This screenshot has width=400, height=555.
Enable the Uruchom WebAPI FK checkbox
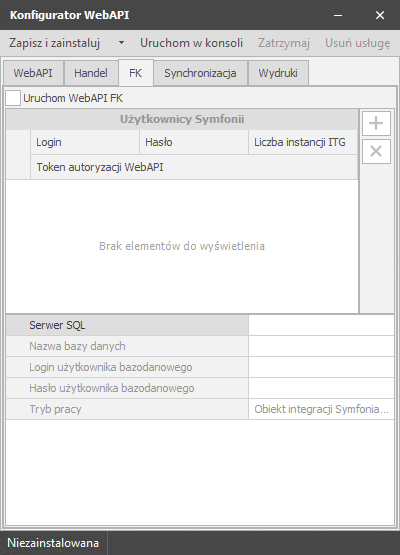[13, 98]
